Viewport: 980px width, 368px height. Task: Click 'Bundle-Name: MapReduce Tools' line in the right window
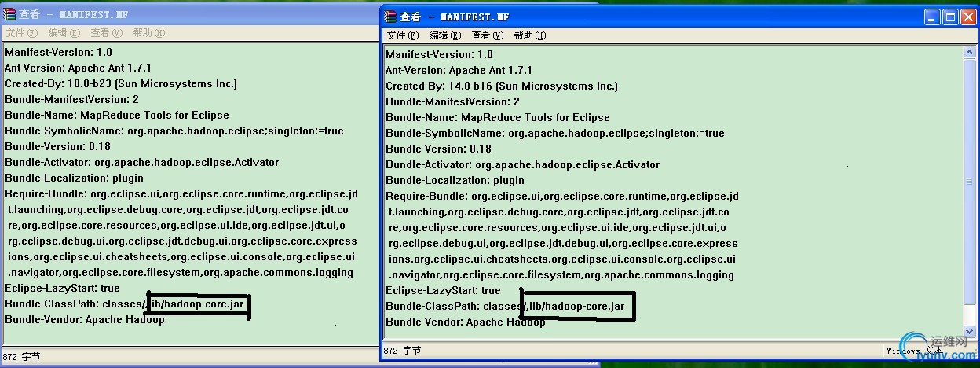pos(498,117)
